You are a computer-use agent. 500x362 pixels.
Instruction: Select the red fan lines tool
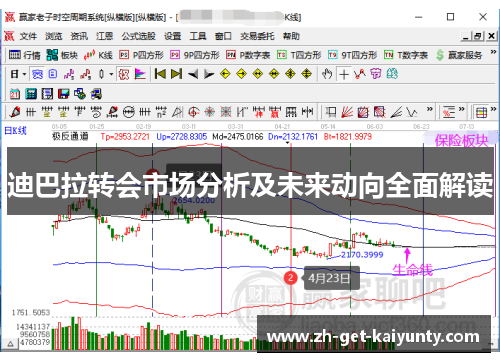click(x=347, y=112)
